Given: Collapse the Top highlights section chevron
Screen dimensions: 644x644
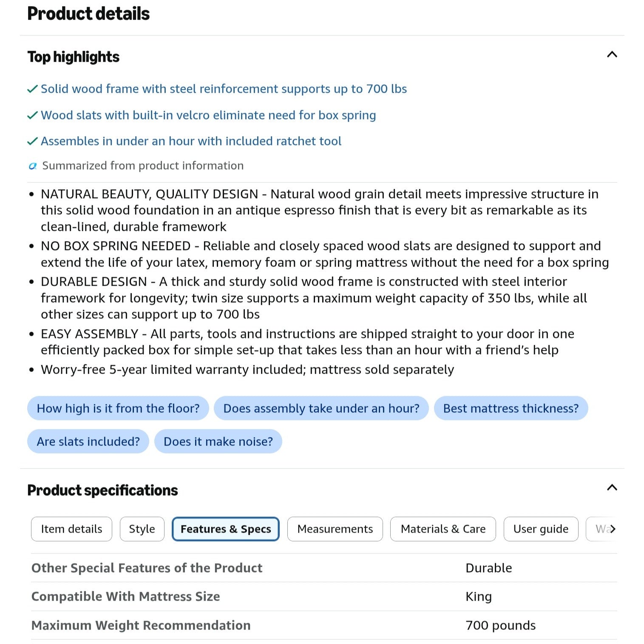Looking at the screenshot, I should [612, 54].
